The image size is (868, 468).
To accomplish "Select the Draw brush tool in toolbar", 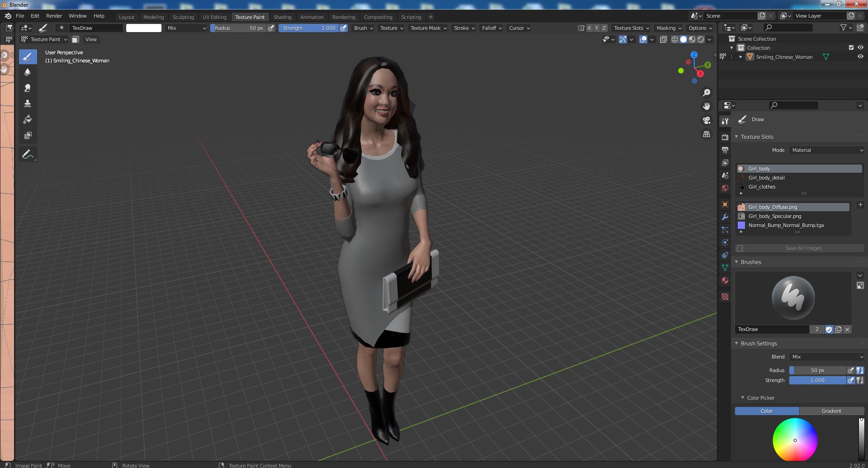I will click(28, 57).
